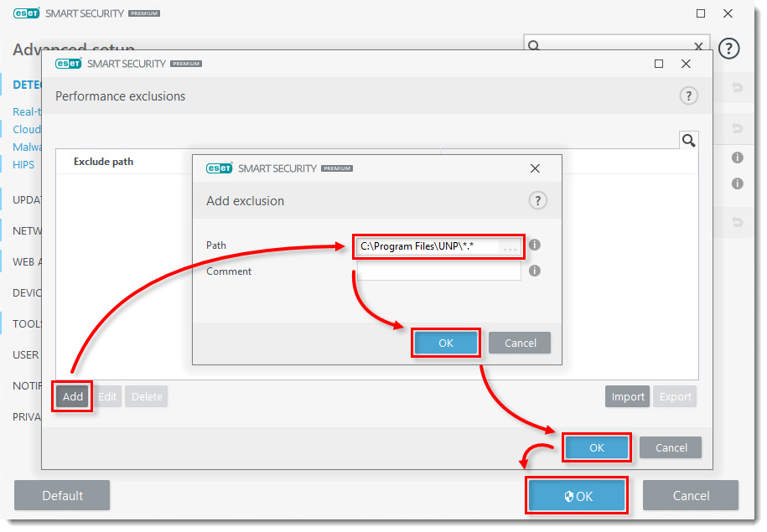767x532 pixels.
Task: Select the User interface sidebar section
Action: 25,355
